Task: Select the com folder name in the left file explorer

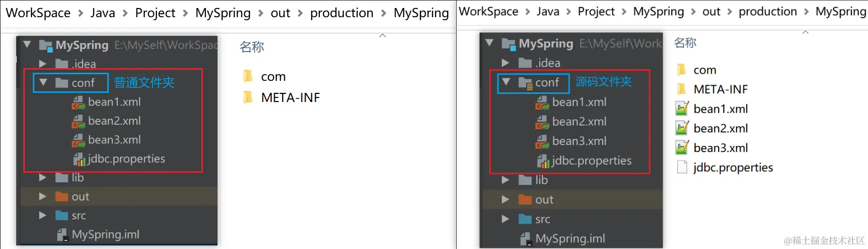Action: click(273, 77)
